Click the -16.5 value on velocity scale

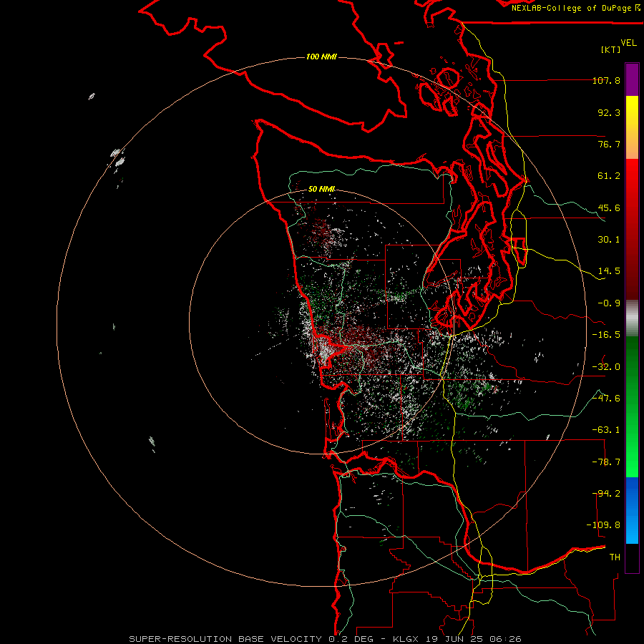pos(606,335)
